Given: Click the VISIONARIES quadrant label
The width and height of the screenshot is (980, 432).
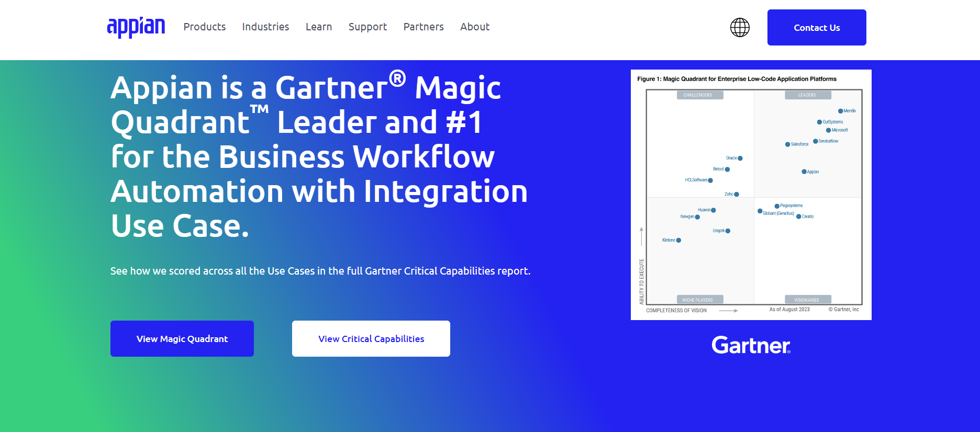Looking at the screenshot, I should coord(807,300).
